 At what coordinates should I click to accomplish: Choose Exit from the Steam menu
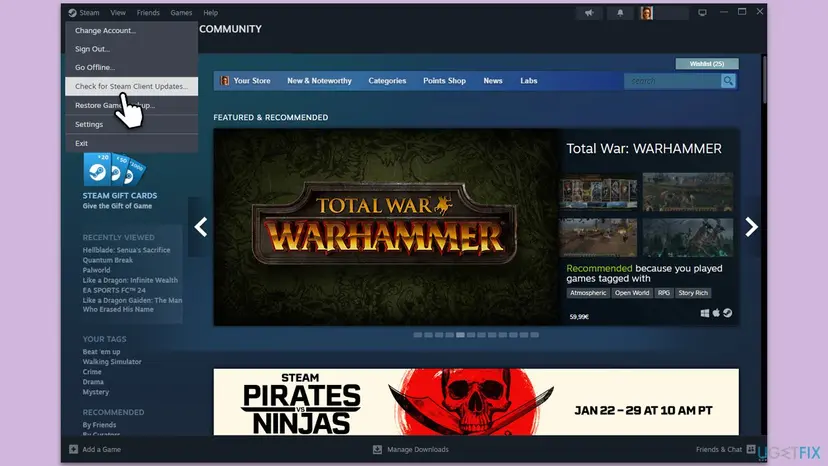[131, 143]
